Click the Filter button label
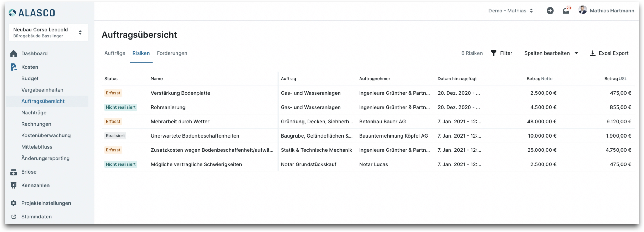The width and height of the screenshot is (644, 232). pos(506,53)
